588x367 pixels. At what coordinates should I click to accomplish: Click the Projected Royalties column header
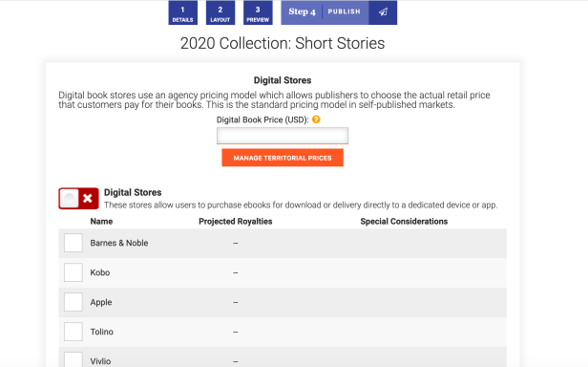coord(236,222)
